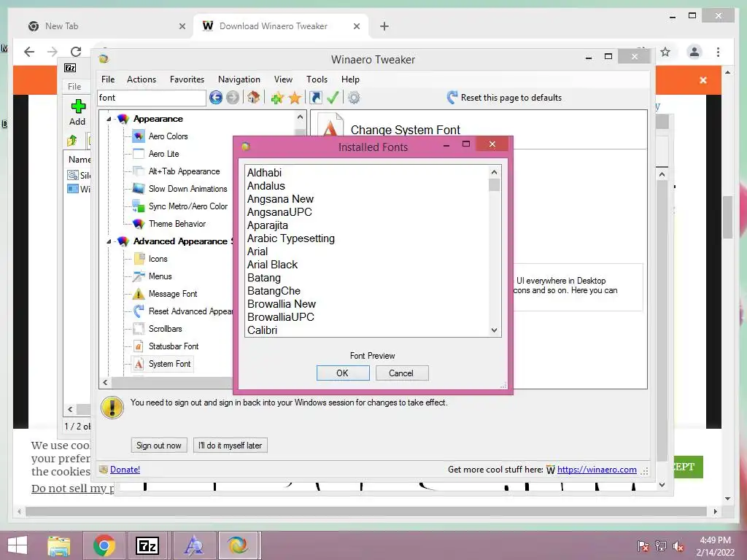This screenshot has height=560, width=747.
Task: Click the gear settings toolbar icon
Action: click(x=354, y=98)
